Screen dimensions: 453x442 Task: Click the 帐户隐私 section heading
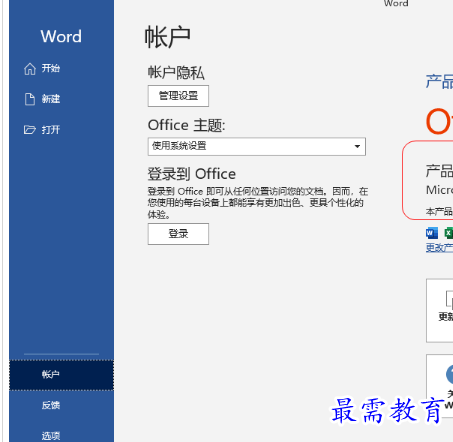pyautogui.click(x=176, y=73)
